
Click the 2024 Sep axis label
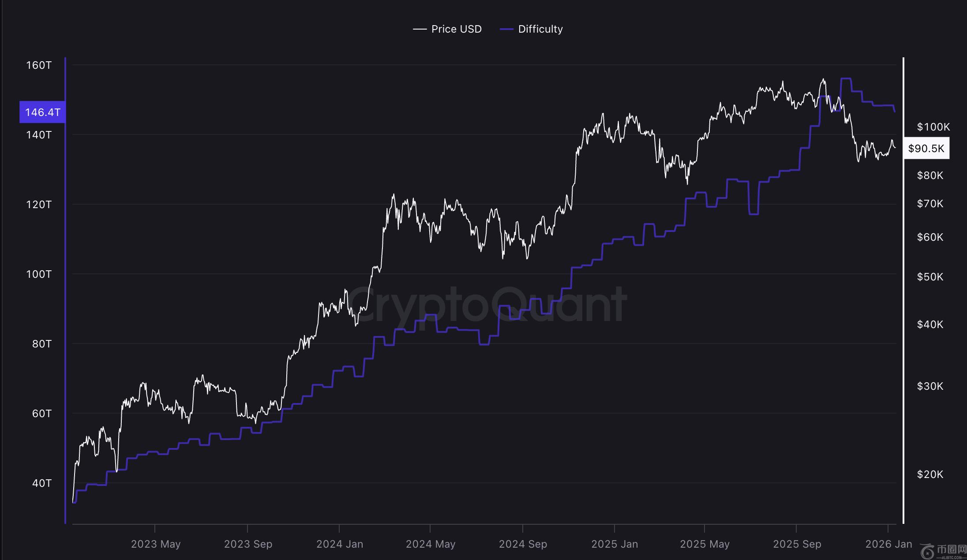click(523, 544)
